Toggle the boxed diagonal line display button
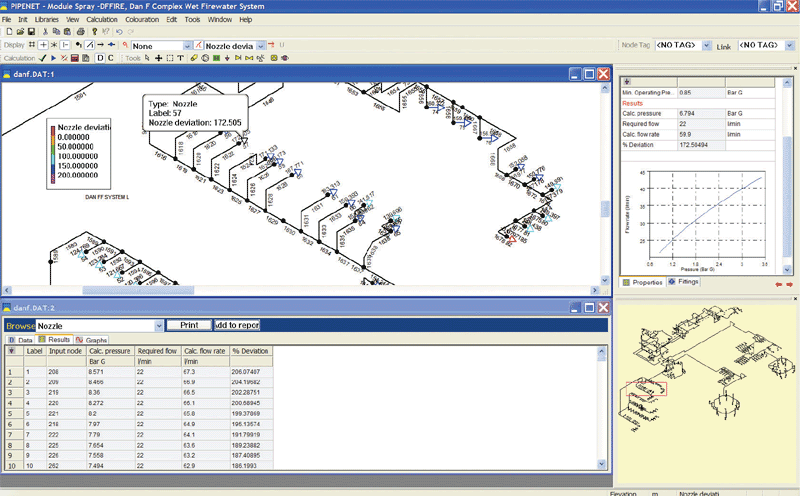The image size is (800, 496). (x=90, y=45)
